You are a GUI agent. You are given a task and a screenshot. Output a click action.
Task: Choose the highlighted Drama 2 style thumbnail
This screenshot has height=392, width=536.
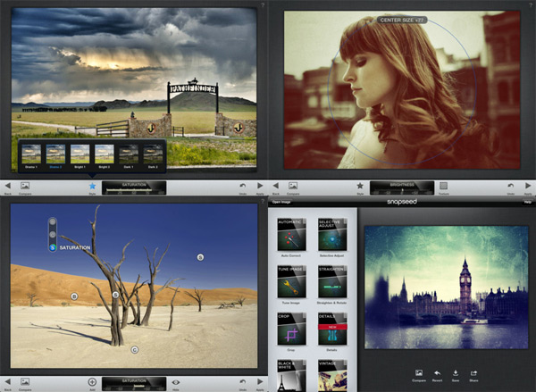(55, 154)
